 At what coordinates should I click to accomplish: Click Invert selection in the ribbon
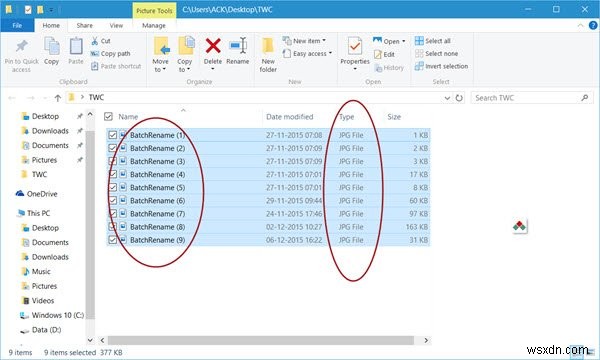tap(442, 66)
